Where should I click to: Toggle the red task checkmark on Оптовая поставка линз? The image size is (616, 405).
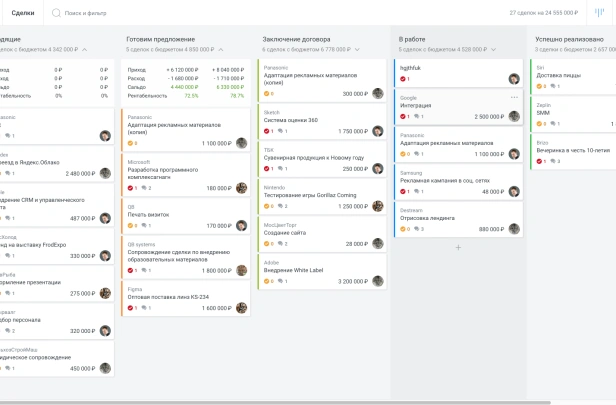click(130, 308)
